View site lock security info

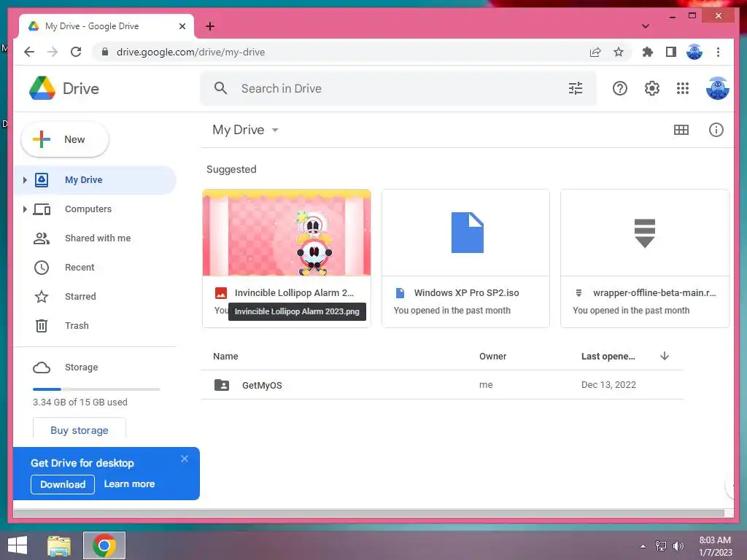coord(105,52)
